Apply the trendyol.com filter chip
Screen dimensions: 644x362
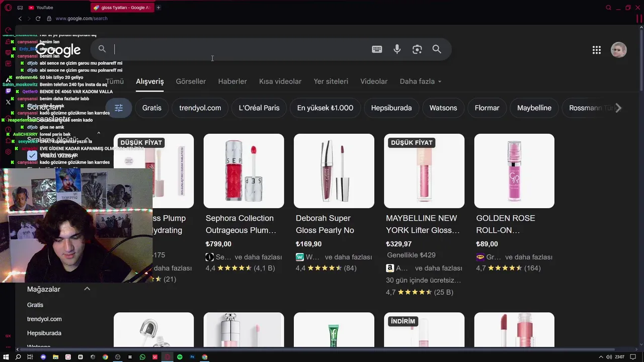[x=200, y=108]
